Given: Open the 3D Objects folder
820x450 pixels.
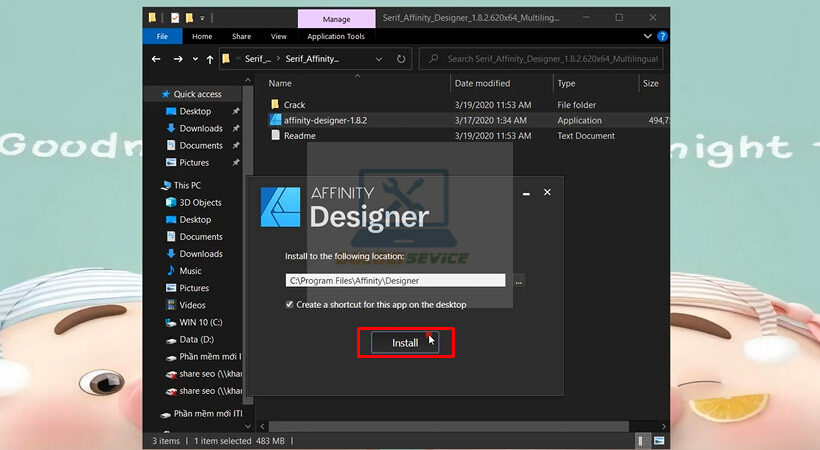Looking at the screenshot, I should pyautogui.click(x=200, y=202).
